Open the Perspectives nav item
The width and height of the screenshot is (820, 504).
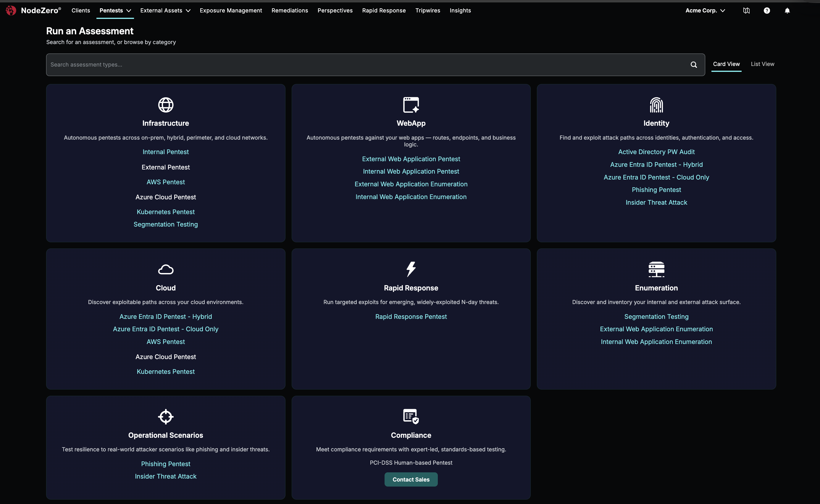pyautogui.click(x=335, y=10)
